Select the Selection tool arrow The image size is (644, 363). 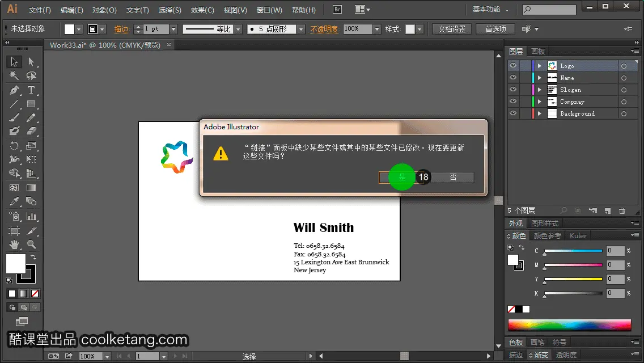pyautogui.click(x=14, y=62)
